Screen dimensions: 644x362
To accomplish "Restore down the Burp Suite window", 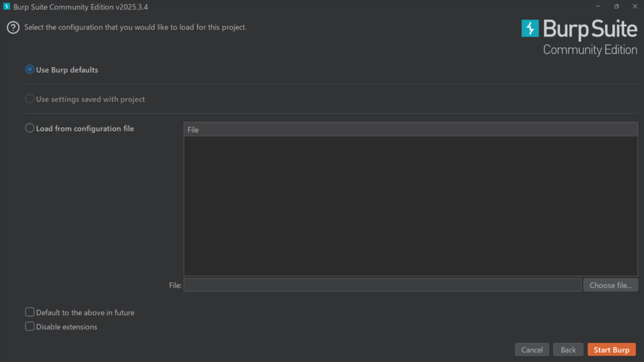I will [617, 6].
